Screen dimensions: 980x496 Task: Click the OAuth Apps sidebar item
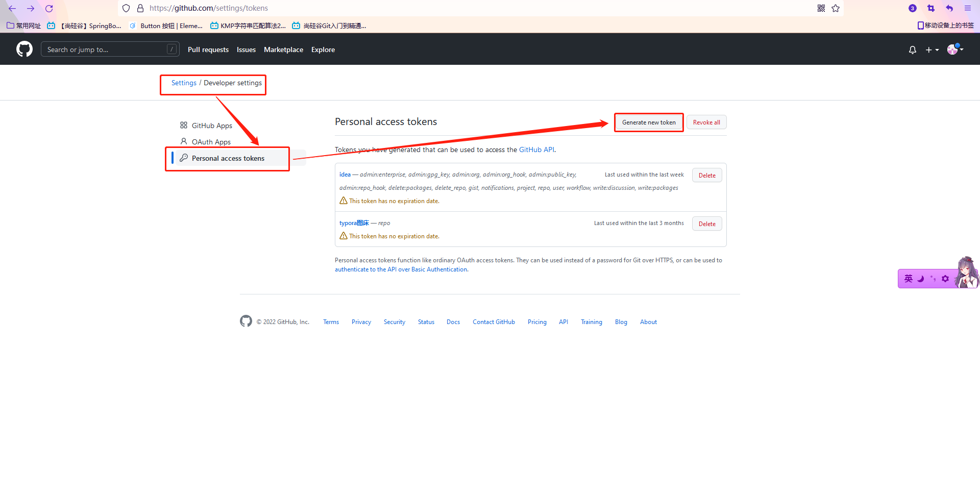[205, 142]
